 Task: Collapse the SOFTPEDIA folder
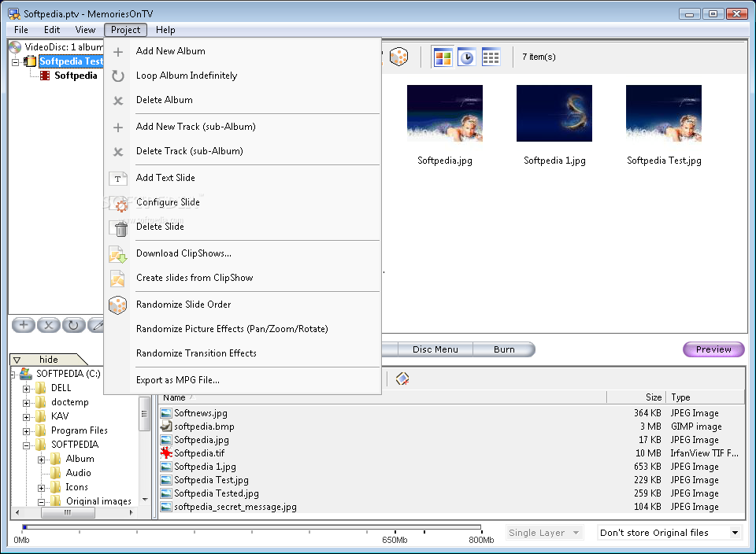[27, 445]
